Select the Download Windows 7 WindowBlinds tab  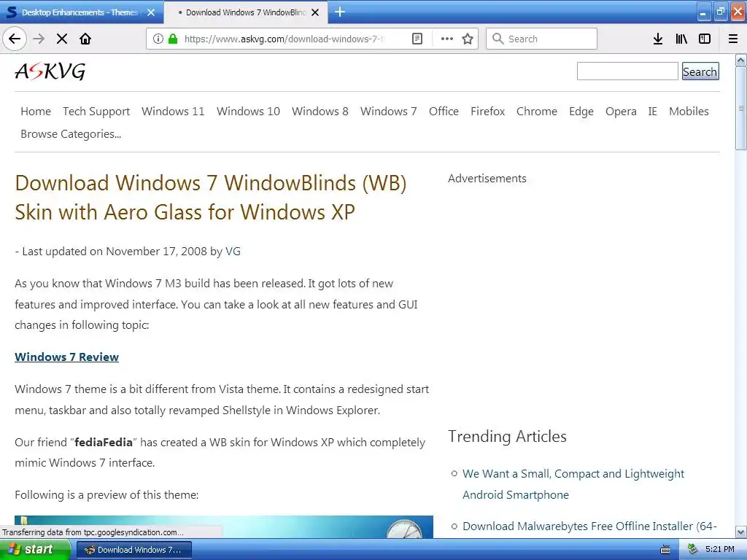tap(245, 12)
